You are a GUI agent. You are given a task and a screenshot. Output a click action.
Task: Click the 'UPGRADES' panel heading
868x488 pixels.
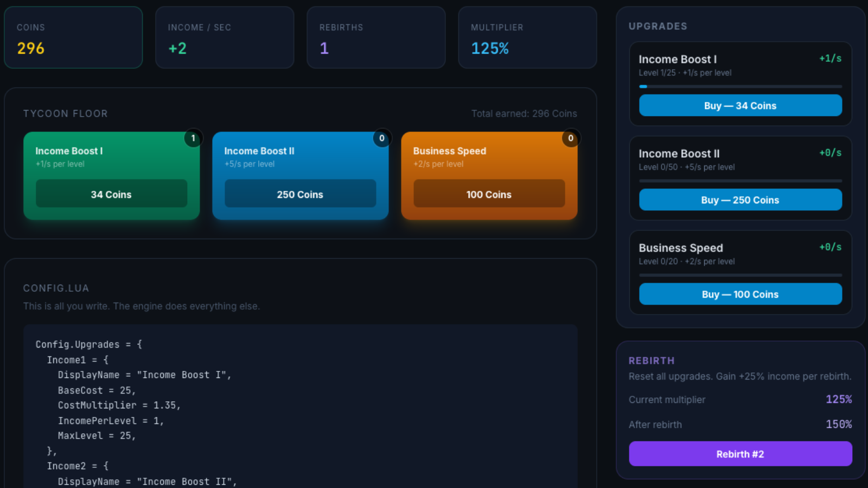[658, 27]
